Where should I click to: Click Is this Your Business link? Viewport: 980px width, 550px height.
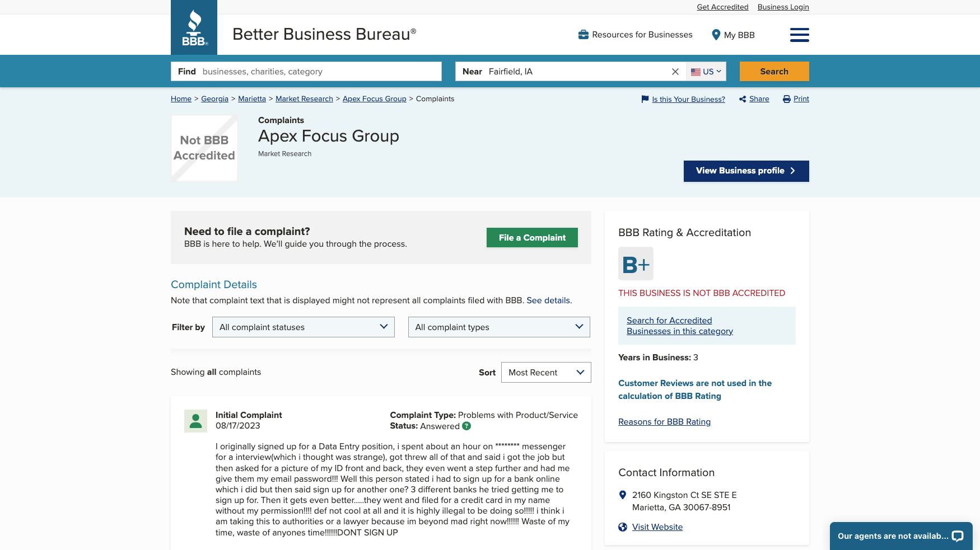coord(688,100)
